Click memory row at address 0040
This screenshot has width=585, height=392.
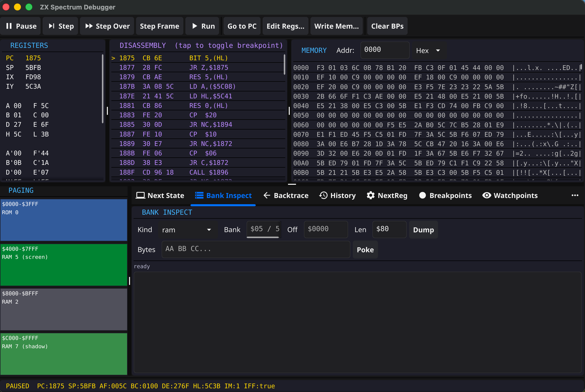tap(437, 106)
